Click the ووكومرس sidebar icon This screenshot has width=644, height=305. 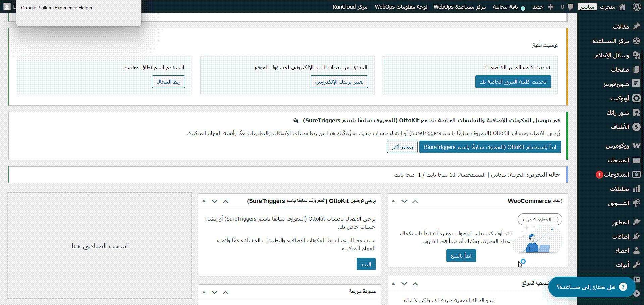[636, 146]
